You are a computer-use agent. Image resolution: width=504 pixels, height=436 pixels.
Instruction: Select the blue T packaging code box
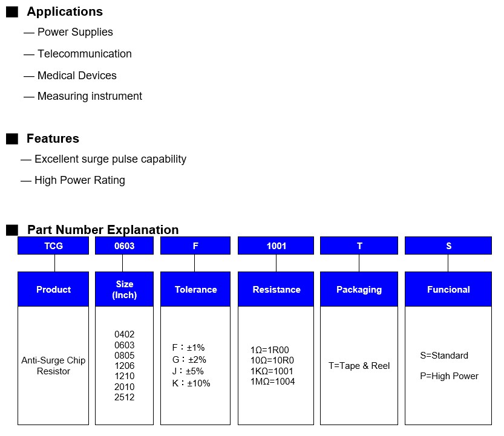point(359,246)
